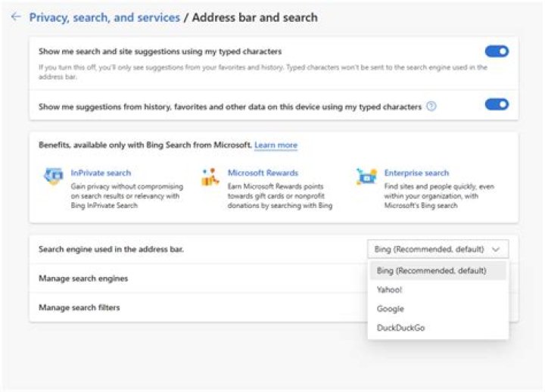This screenshot has height=392, width=545.
Task: Open the Learn more link
Action: coord(276,145)
